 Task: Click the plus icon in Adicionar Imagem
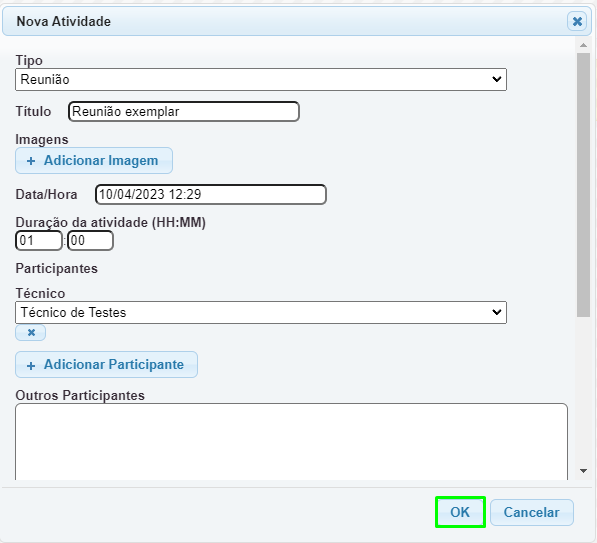[x=31, y=161]
